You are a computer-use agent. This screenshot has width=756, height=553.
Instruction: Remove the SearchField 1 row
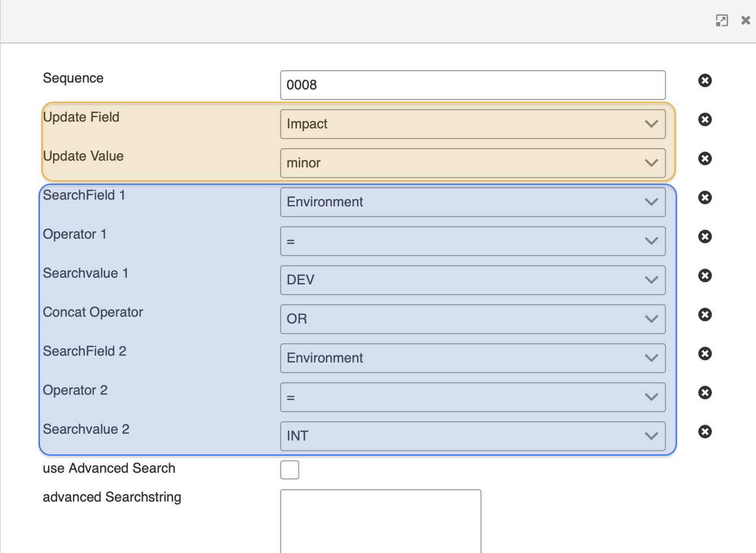705,197
